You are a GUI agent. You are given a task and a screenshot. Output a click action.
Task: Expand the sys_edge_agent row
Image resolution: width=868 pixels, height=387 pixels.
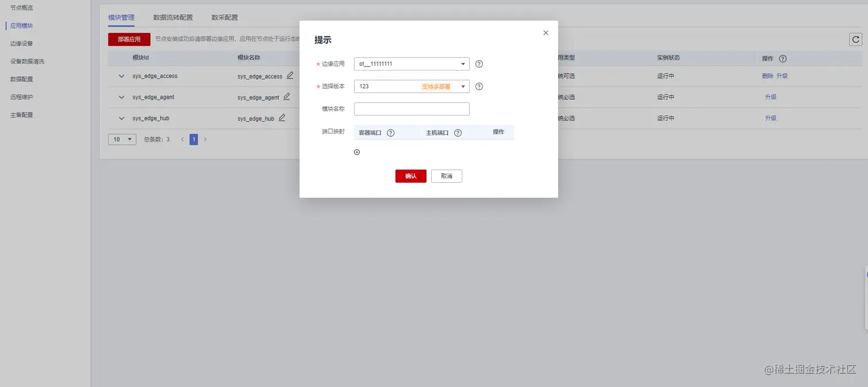[121, 97]
